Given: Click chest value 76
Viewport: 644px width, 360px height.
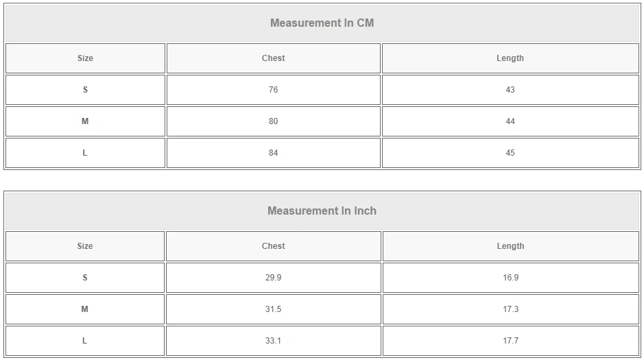Looking at the screenshot, I should click(x=273, y=90).
